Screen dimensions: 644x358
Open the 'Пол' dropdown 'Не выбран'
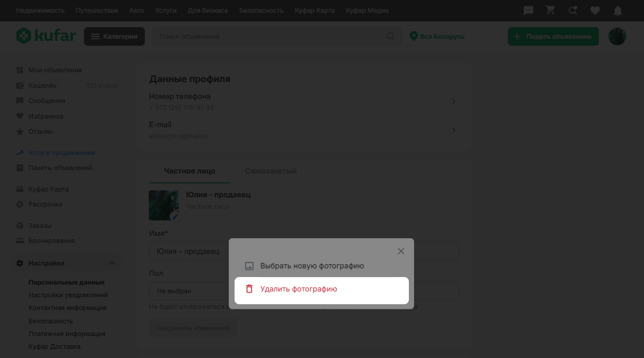[304, 291]
